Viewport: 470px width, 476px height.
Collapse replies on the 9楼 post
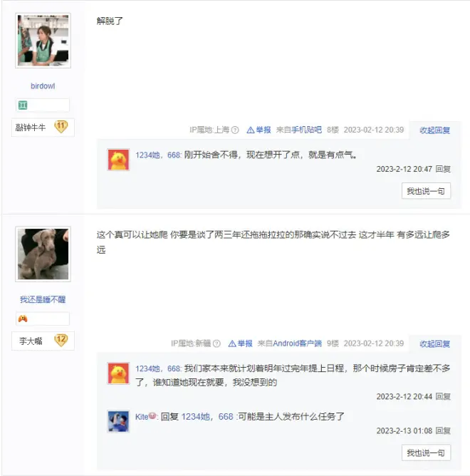[x=435, y=343]
